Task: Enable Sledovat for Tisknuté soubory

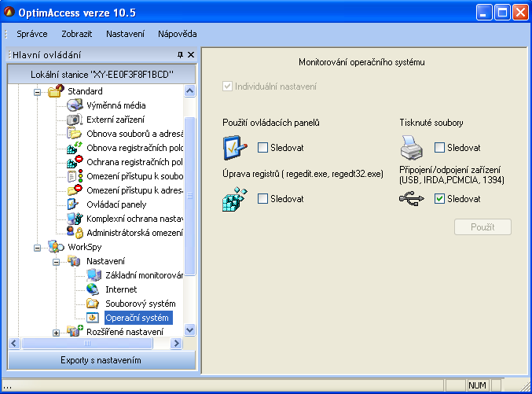Action: (439, 148)
